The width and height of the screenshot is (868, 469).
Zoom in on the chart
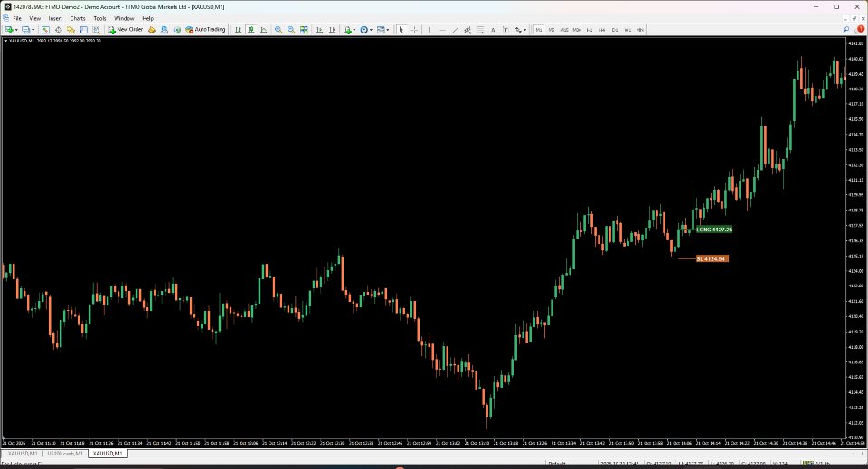tap(278, 30)
